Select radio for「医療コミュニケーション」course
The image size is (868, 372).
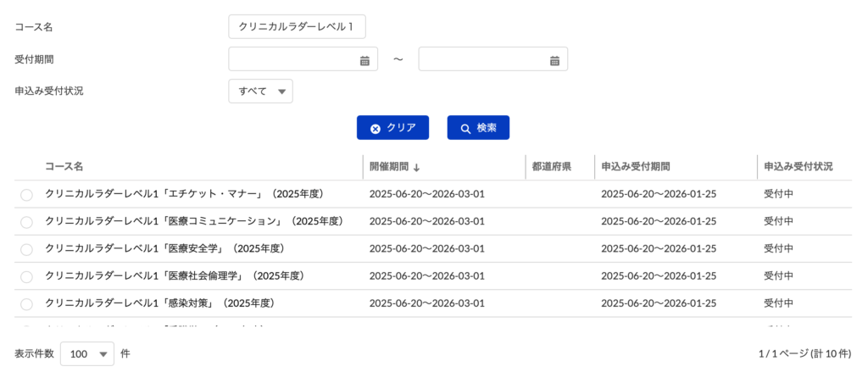click(26, 222)
